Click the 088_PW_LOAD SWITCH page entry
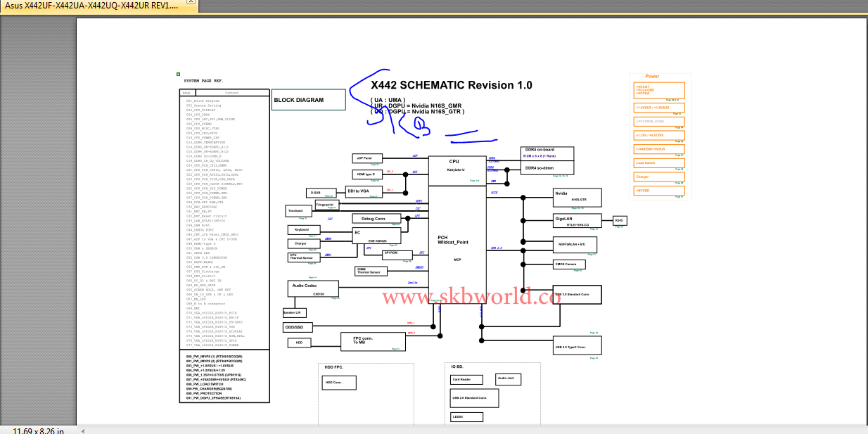Viewport: 868px width, 434px height. pos(205,384)
